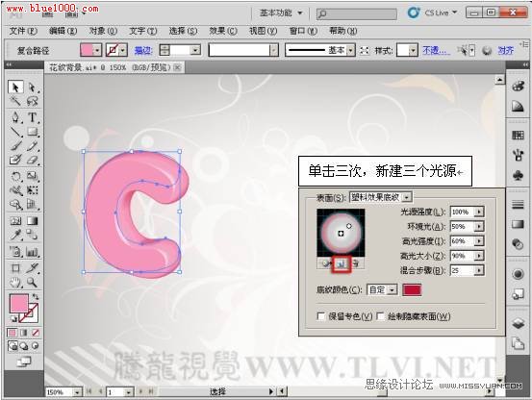Click the shading color red swatch
Image resolution: width=532 pixels, height=400 pixels.
coord(412,289)
